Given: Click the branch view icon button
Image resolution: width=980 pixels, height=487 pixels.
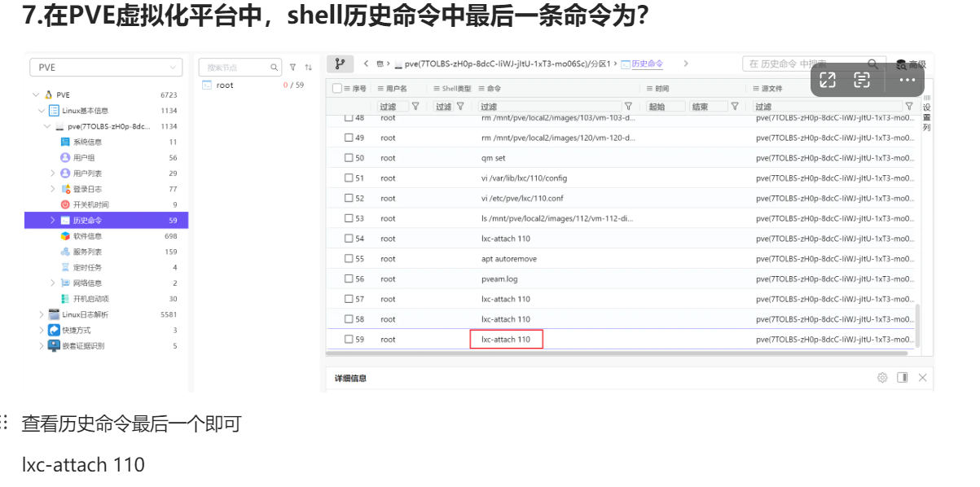Looking at the screenshot, I should 340,64.
